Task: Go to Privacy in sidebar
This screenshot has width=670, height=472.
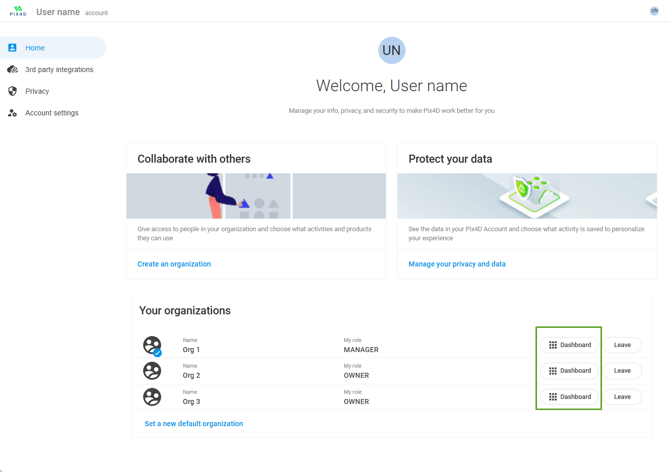Action: pos(37,91)
